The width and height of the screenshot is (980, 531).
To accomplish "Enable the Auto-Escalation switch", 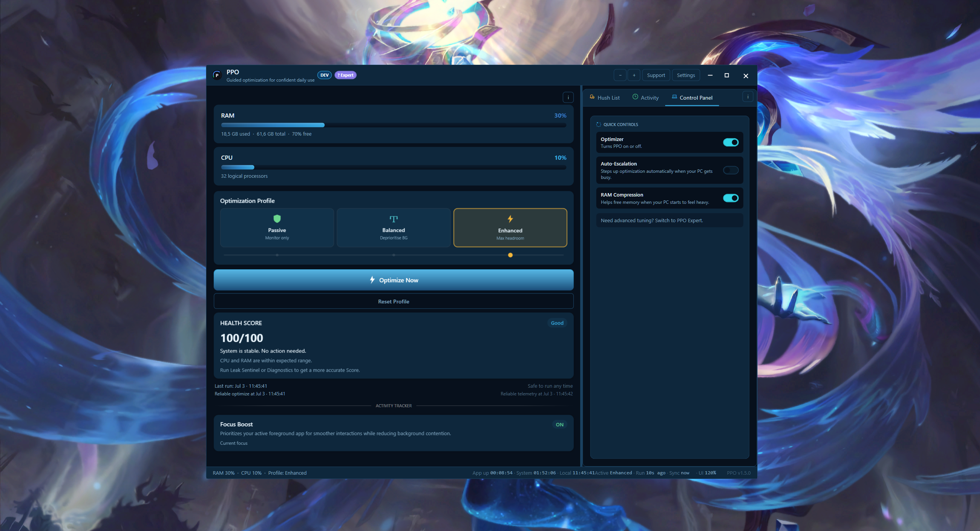I will pyautogui.click(x=731, y=170).
